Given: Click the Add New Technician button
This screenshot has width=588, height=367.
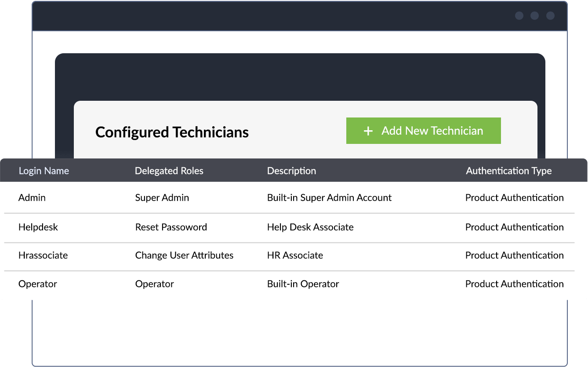Looking at the screenshot, I should (423, 131).
